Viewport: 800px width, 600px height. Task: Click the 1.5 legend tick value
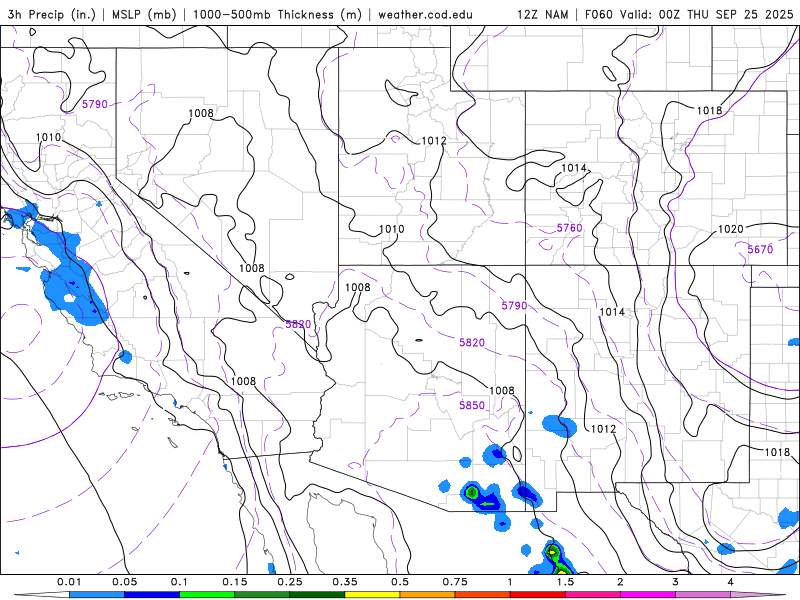565,582
